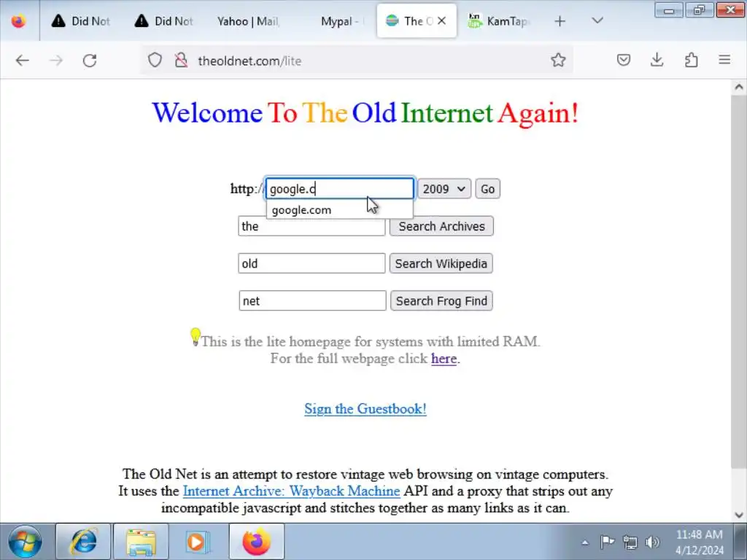Open the Save to Pocket icon
747x560 pixels.
coord(624,60)
